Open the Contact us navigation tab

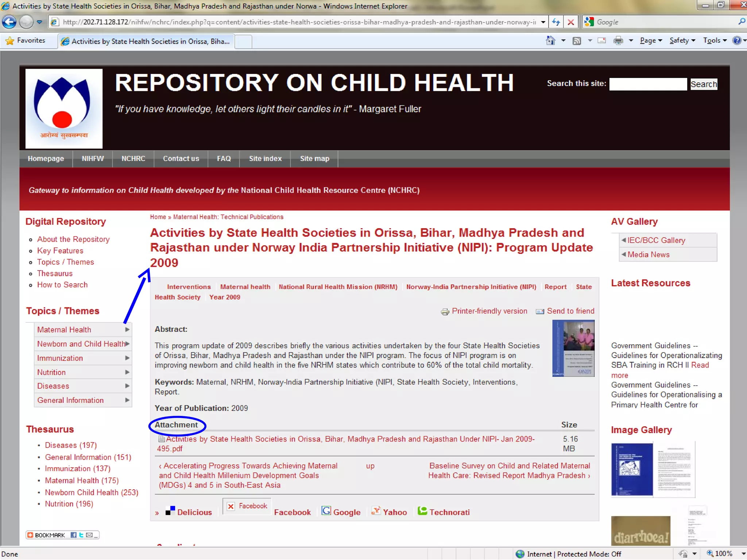tap(181, 159)
